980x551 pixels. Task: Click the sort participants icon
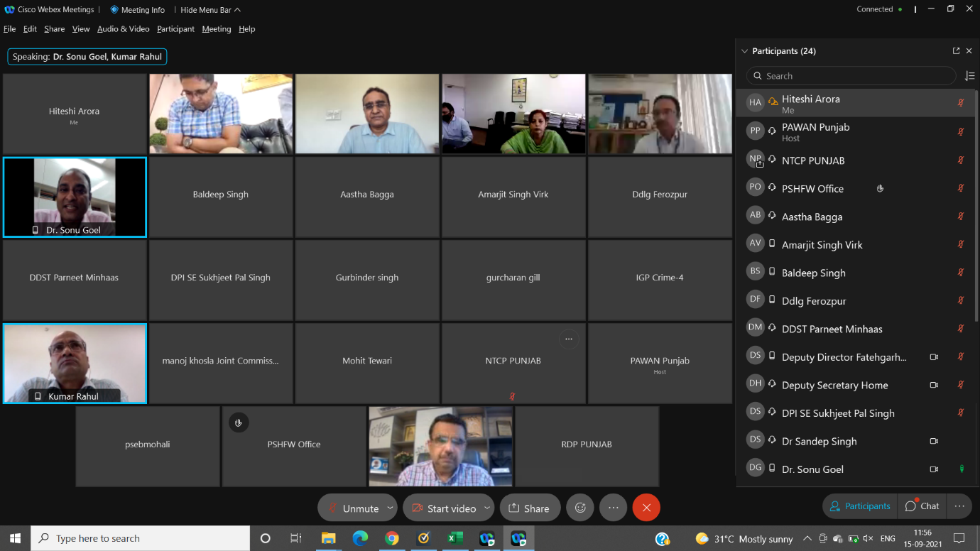(970, 76)
